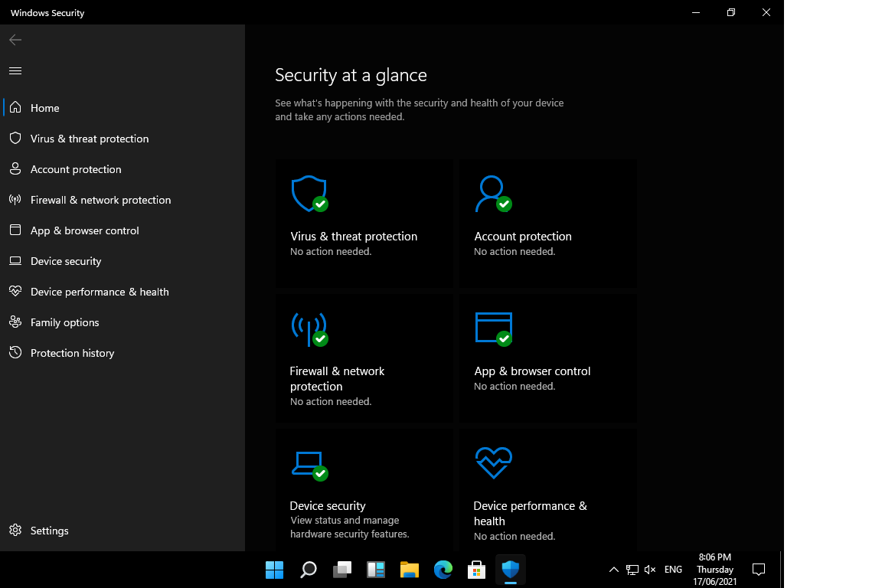Click the Virus & threat protection card title
The width and height of the screenshot is (882, 588).
click(354, 237)
